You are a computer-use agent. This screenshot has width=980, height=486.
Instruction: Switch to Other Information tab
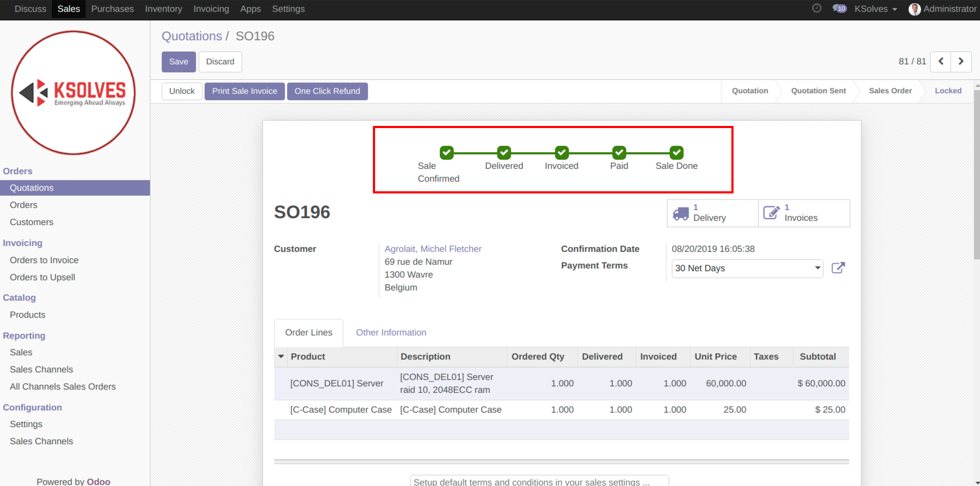coord(391,333)
